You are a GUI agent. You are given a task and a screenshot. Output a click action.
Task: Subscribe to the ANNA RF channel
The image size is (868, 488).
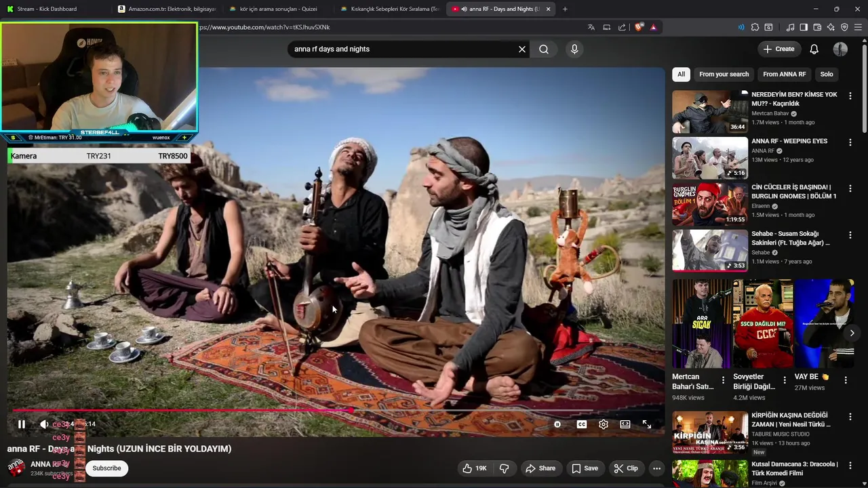coord(106,468)
